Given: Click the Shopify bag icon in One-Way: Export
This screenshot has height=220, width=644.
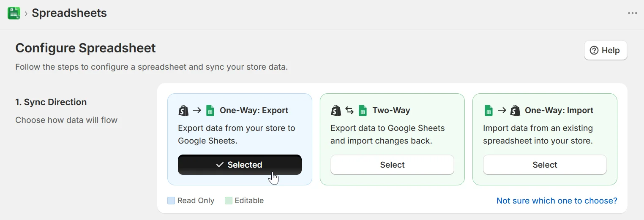Looking at the screenshot, I should pyautogui.click(x=183, y=111).
